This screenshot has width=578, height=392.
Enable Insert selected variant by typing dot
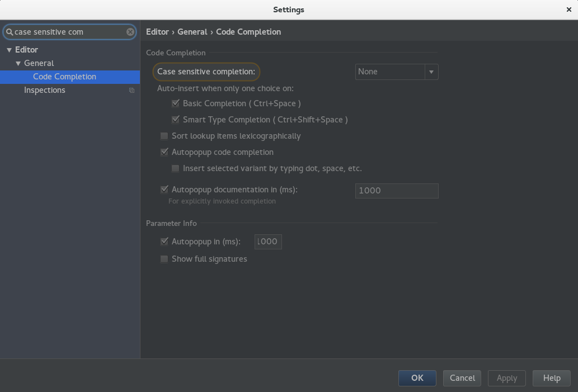point(176,168)
